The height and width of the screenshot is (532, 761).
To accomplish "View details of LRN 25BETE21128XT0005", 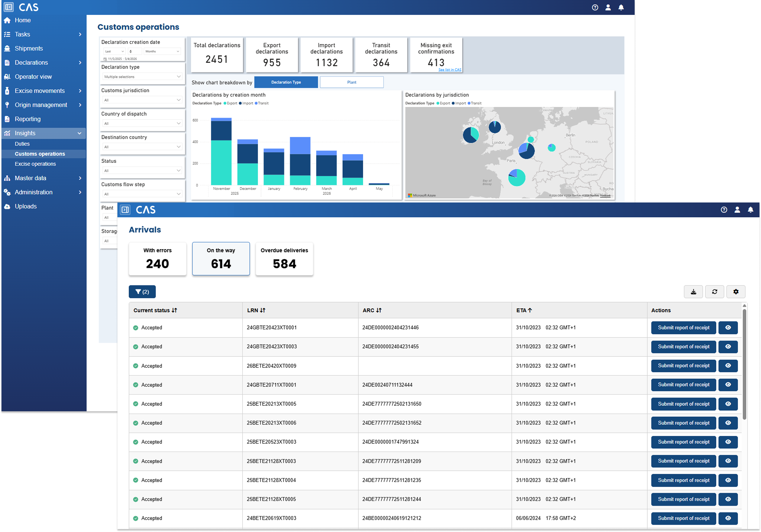I will tap(728, 499).
